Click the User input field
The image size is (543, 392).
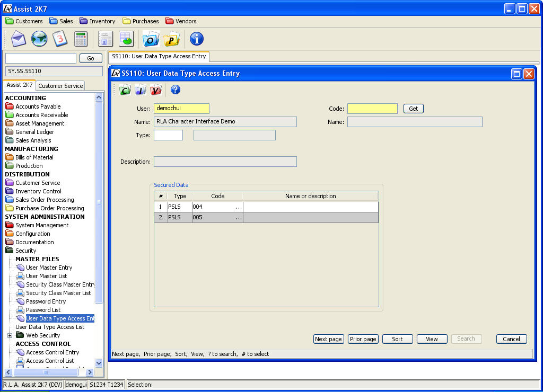coord(181,108)
